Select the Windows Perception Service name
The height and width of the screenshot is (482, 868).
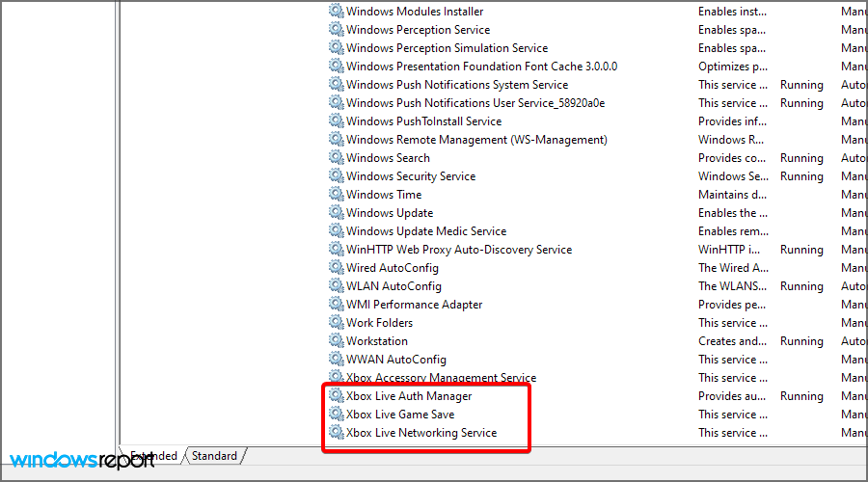tap(418, 30)
